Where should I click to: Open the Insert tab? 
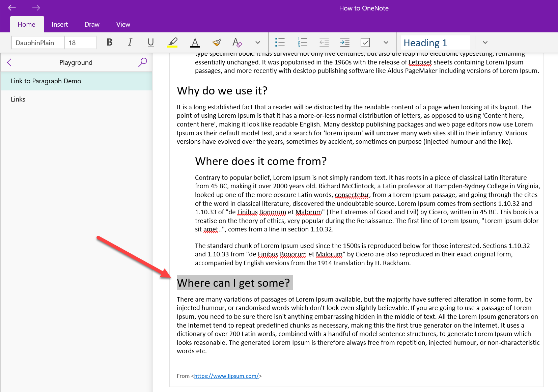click(60, 24)
